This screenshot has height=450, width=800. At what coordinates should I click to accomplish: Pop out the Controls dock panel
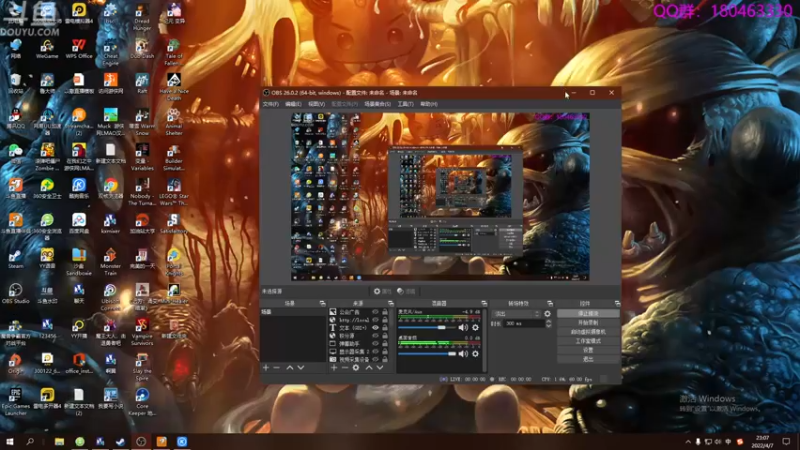click(x=617, y=303)
